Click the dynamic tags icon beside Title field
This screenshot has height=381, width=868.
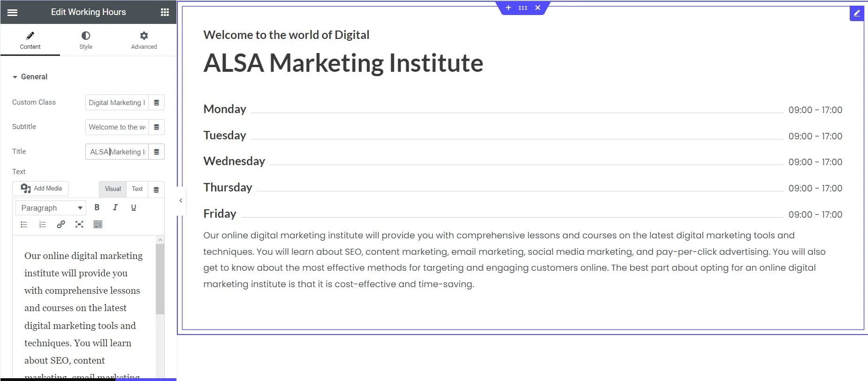click(157, 152)
